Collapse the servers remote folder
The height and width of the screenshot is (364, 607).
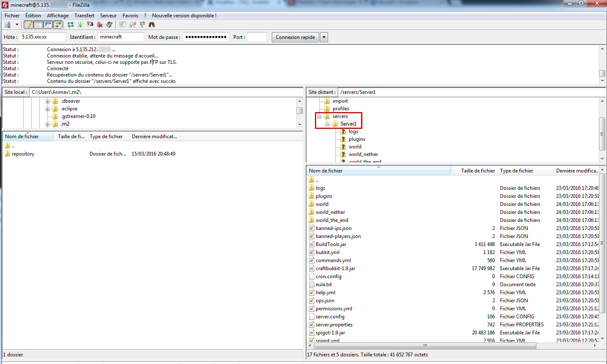320,117
